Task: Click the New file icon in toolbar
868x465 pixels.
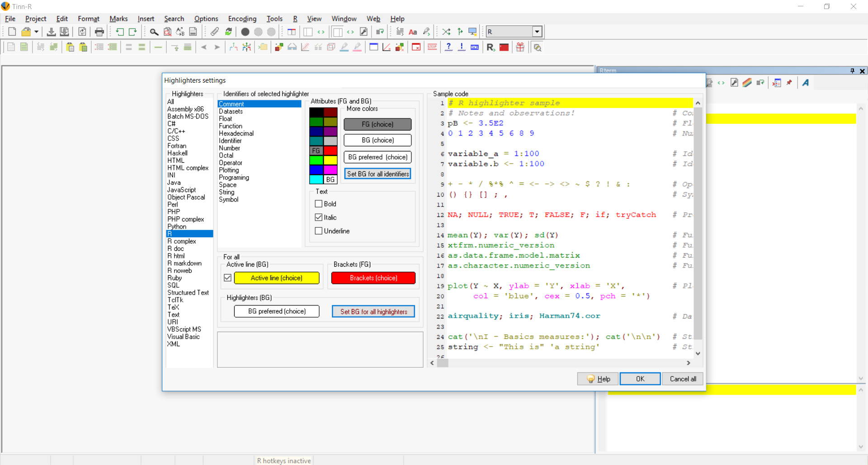Action: [x=12, y=32]
